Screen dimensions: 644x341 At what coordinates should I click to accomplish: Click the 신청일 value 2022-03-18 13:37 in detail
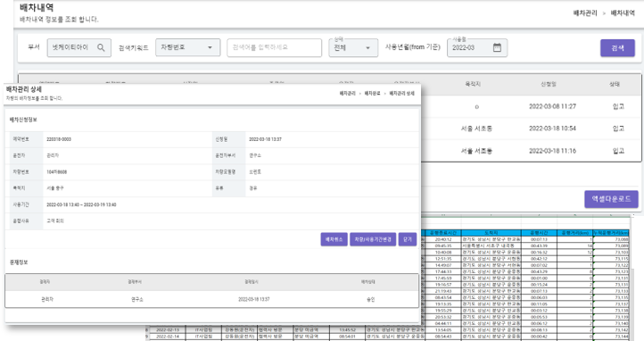[265, 139]
